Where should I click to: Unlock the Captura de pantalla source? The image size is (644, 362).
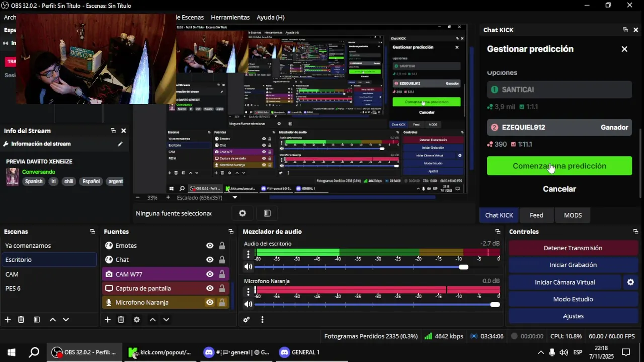pyautogui.click(x=222, y=288)
